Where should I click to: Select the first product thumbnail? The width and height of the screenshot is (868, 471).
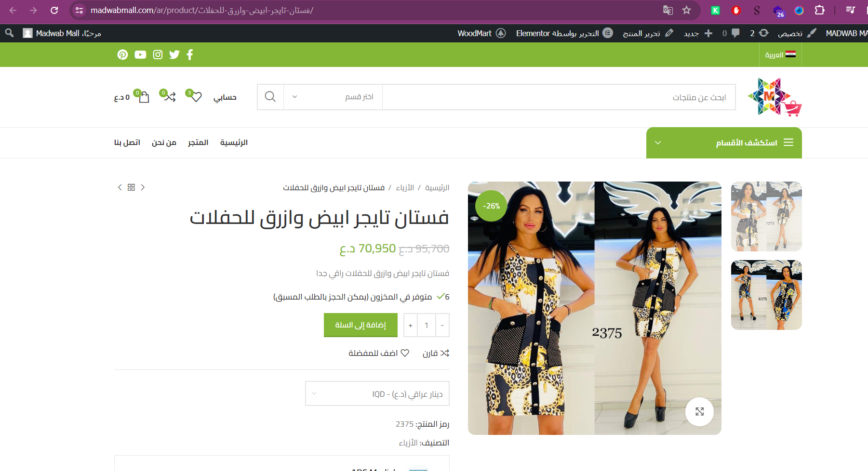pyautogui.click(x=766, y=216)
